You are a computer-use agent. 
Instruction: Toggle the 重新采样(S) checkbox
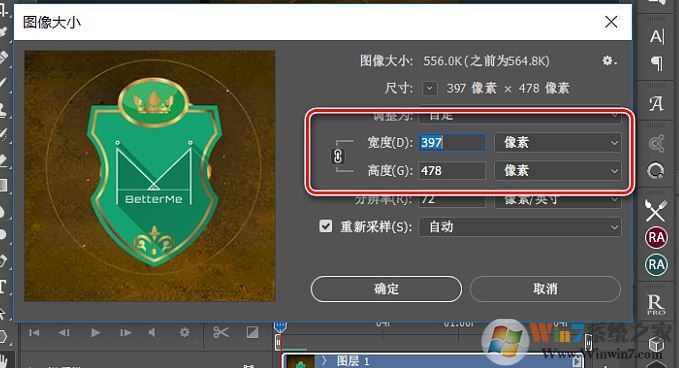pyautogui.click(x=326, y=226)
